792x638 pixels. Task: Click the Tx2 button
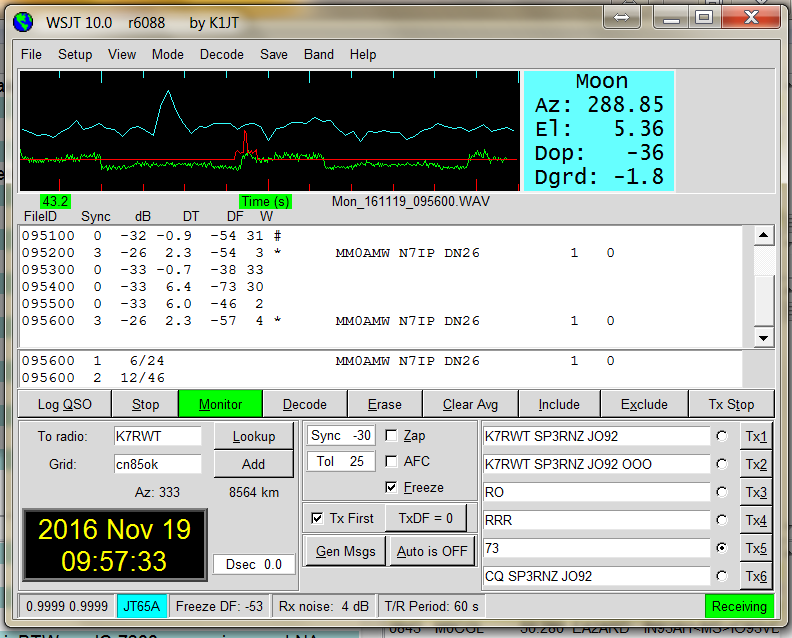(x=756, y=464)
